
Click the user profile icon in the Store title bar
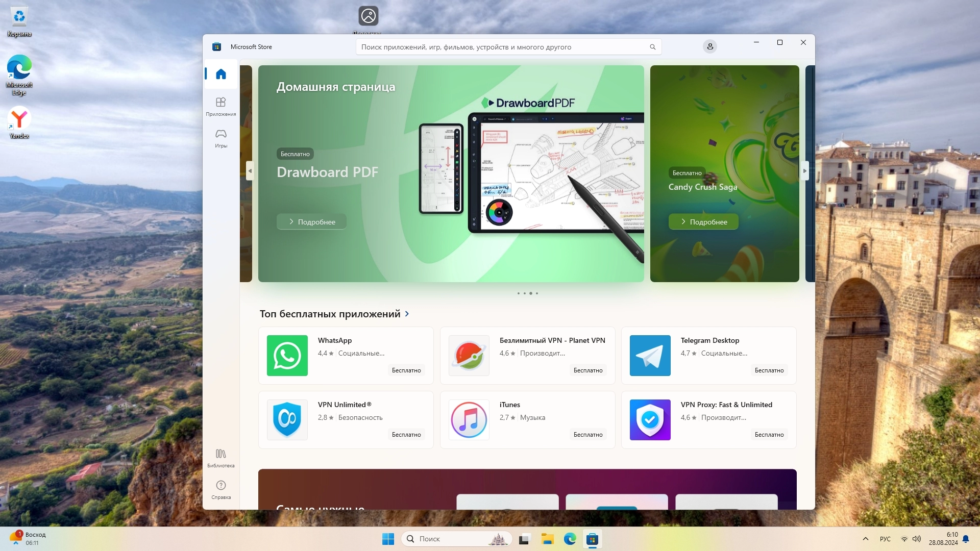[709, 47]
